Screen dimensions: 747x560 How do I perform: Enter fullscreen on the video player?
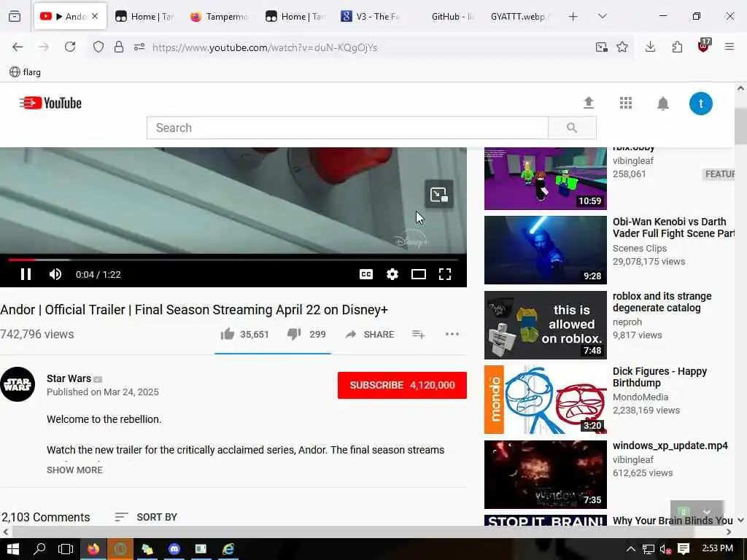point(445,274)
